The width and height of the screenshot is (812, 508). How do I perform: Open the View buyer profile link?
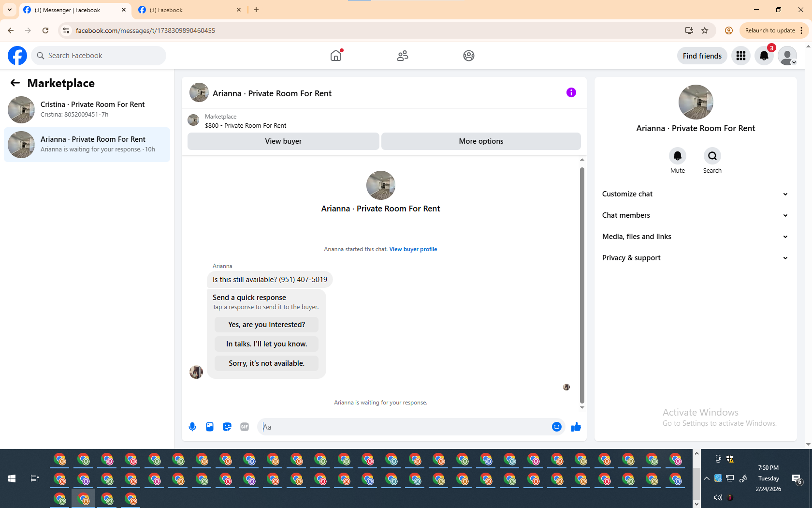(413, 249)
